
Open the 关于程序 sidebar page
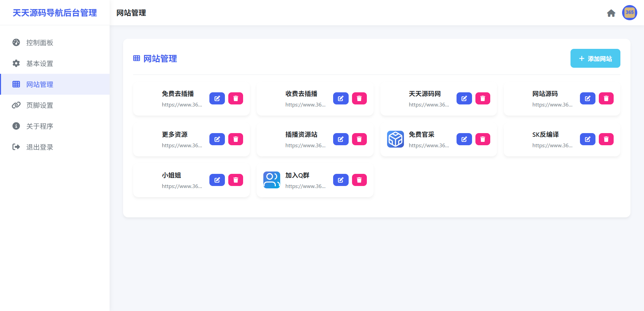(39, 126)
